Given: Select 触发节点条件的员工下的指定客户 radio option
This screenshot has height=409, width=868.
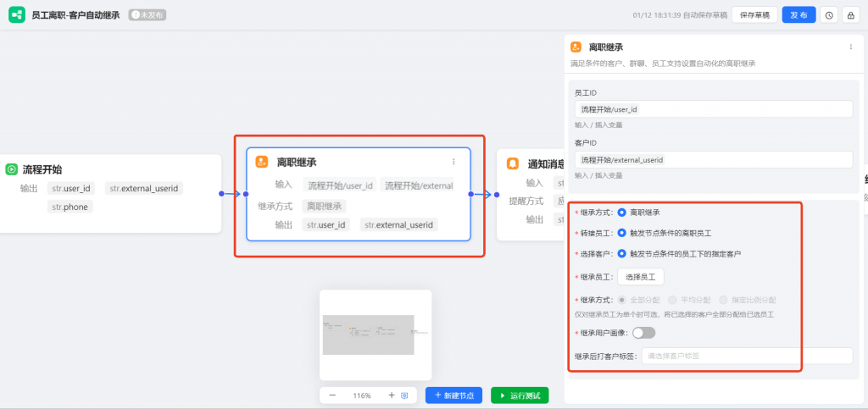Looking at the screenshot, I should [x=621, y=254].
